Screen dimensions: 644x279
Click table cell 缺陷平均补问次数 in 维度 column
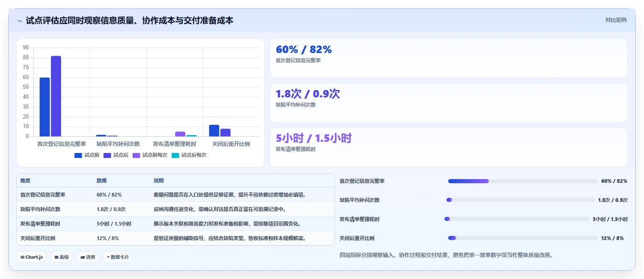click(40, 209)
